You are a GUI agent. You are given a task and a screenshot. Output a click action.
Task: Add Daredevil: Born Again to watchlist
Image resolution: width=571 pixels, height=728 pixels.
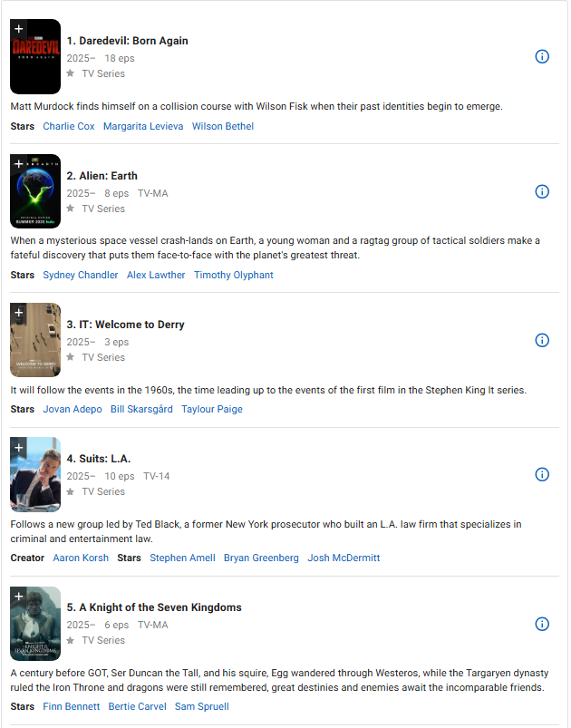tap(18, 29)
